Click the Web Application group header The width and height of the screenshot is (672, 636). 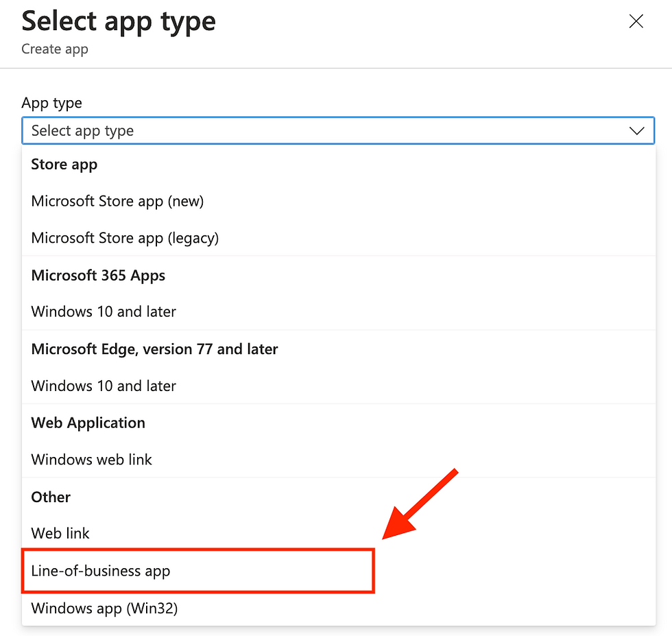(x=88, y=423)
